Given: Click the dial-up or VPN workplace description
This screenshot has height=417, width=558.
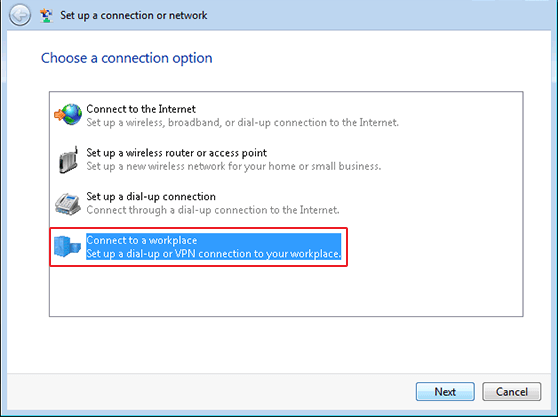Looking at the screenshot, I should [x=214, y=254].
